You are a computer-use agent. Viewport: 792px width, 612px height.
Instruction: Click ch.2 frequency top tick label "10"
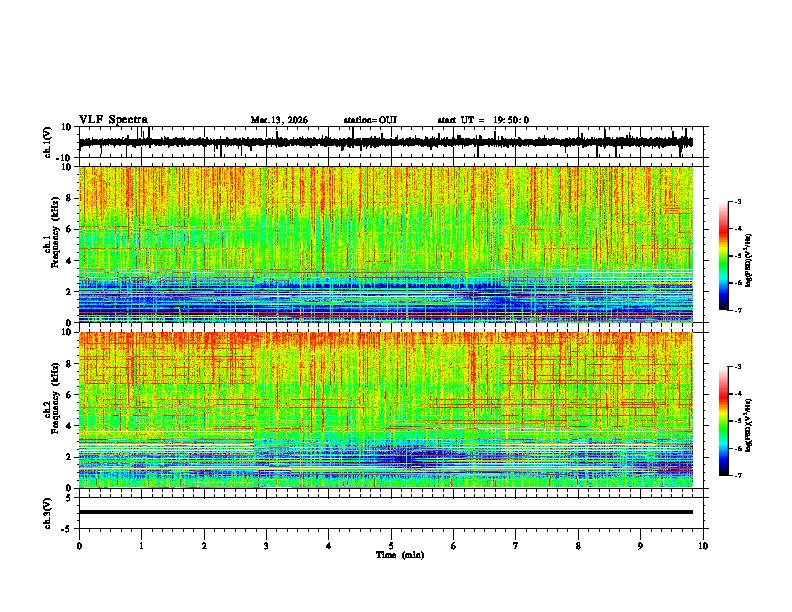(x=67, y=332)
